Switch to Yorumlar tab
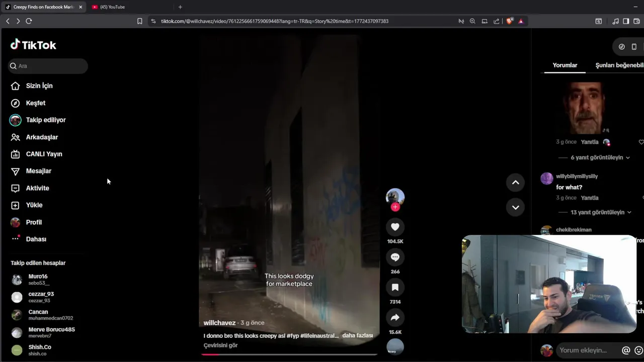The height and width of the screenshot is (362, 644). click(565, 65)
